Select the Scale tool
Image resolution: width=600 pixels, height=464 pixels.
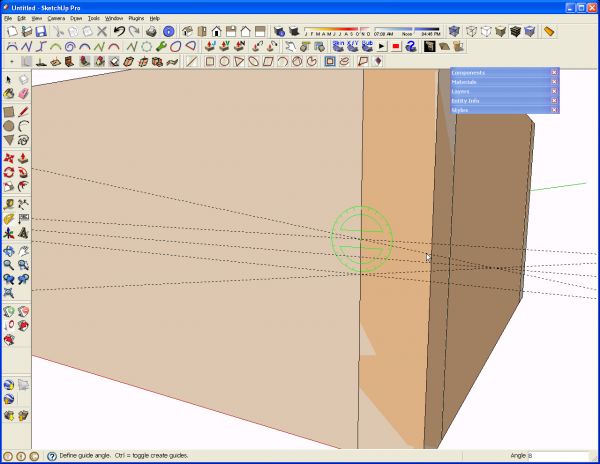pyautogui.click(x=9, y=187)
